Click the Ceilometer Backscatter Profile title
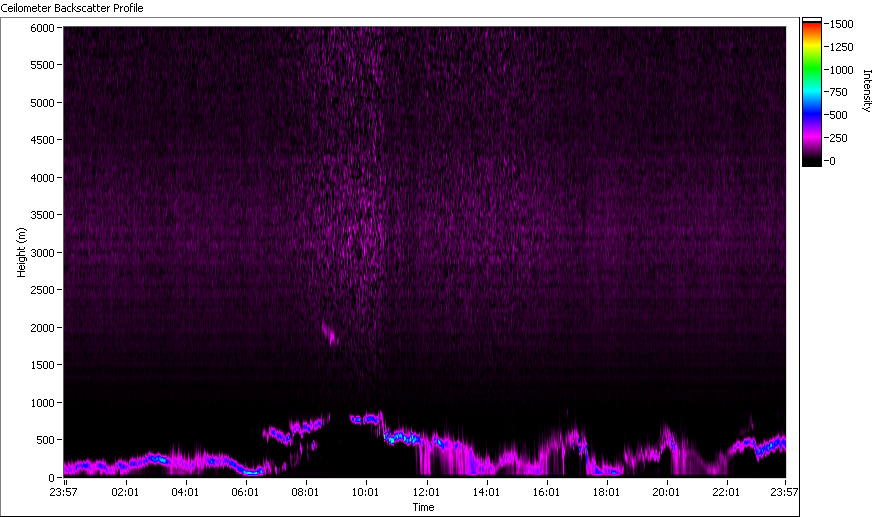The width and height of the screenshot is (876, 517). [x=72, y=8]
